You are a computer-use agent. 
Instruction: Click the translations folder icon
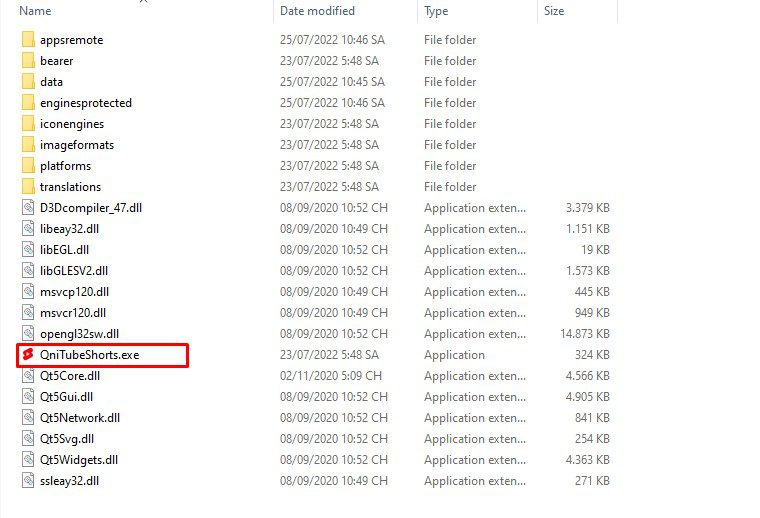pos(28,187)
